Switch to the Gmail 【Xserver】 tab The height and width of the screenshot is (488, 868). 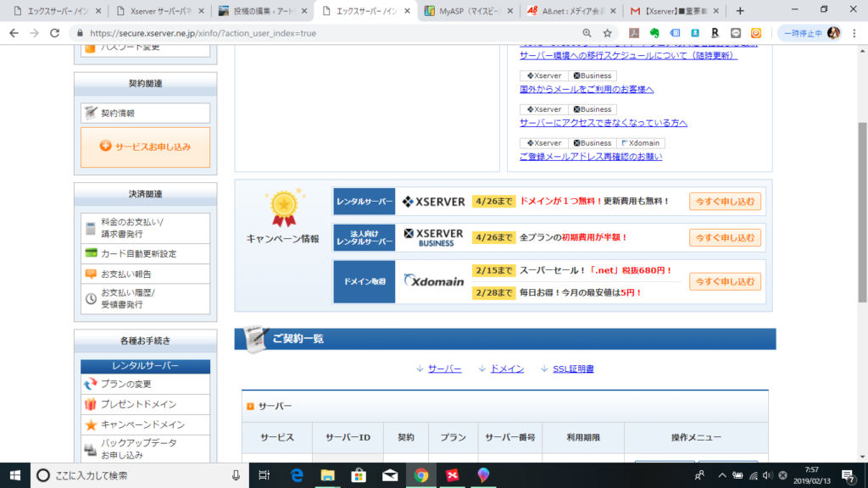pos(676,11)
